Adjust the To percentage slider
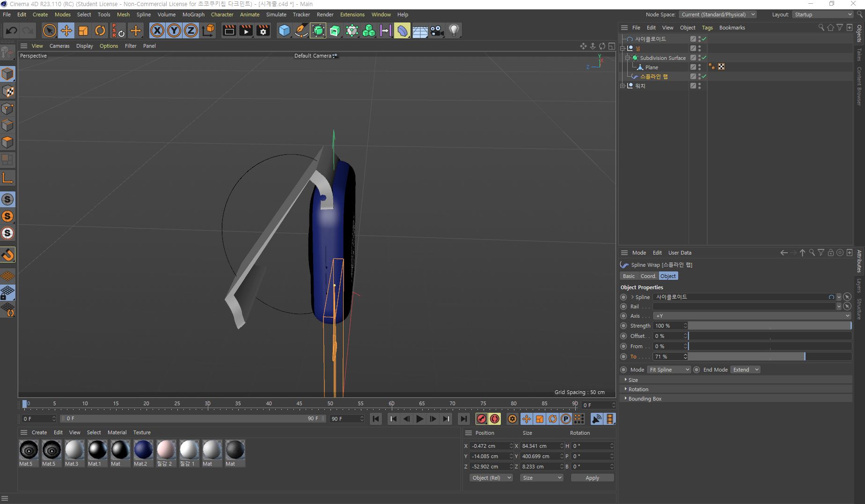The width and height of the screenshot is (865, 504). [770, 357]
